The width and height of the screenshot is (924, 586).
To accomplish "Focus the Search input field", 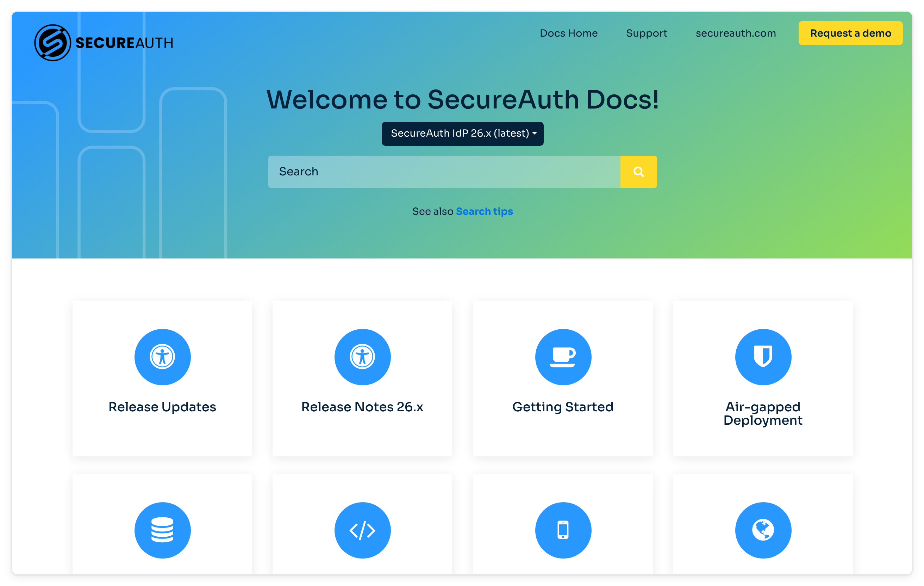I will tap(444, 172).
